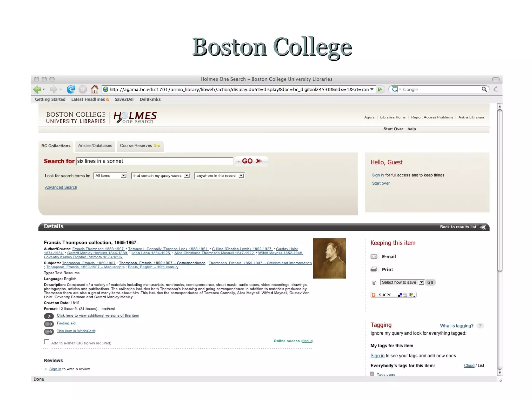Image resolution: width=532 pixels, height=399 pixels.
Task: Click the arrow icon beside Finding aid
Action: click(x=49, y=324)
